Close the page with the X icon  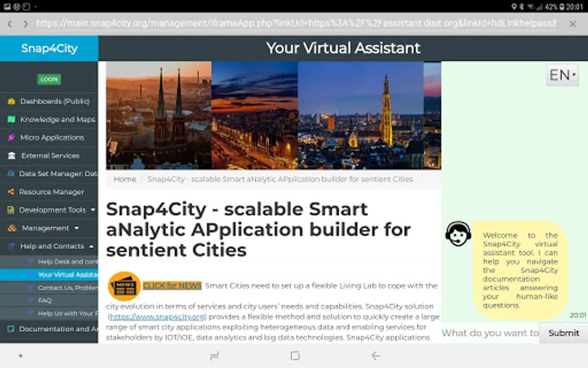click(572, 24)
